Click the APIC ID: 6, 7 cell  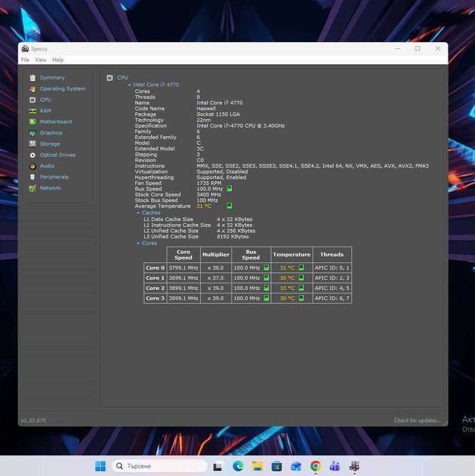coord(332,298)
